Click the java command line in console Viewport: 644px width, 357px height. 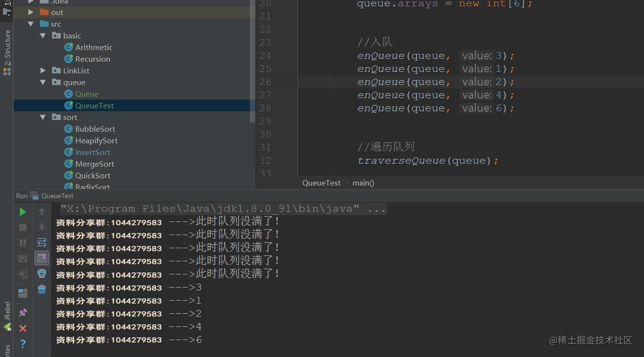(223, 209)
